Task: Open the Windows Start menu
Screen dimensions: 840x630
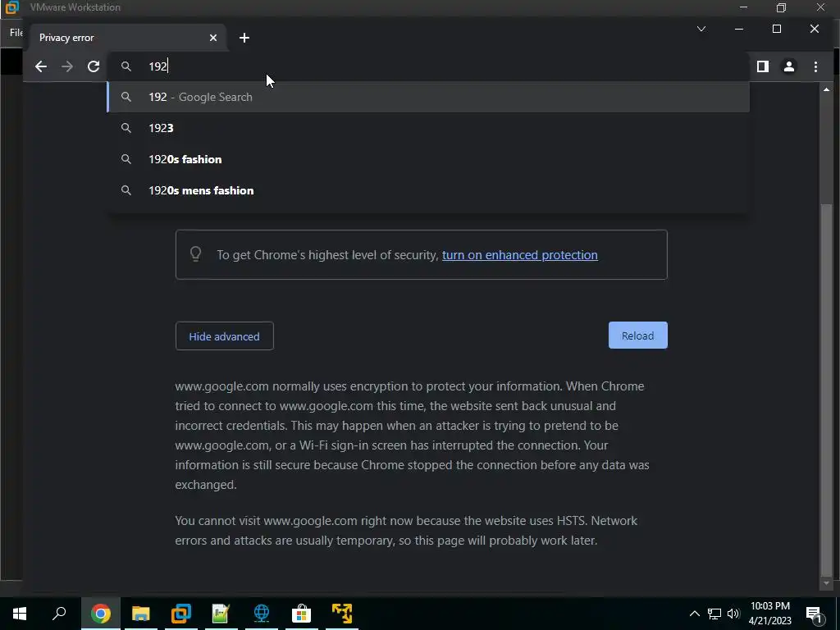Action: (x=20, y=614)
